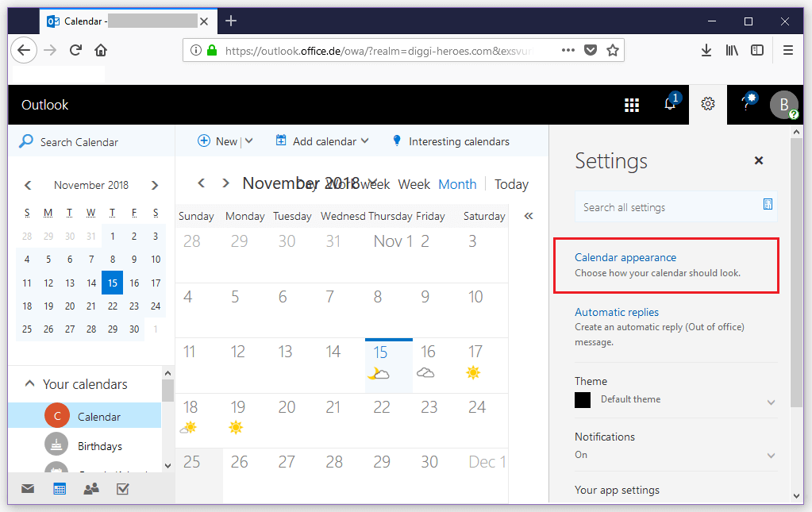Expand the Notifications dropdown
The image size is (812, 512).
pyautogui.click(x=771, y=456)
